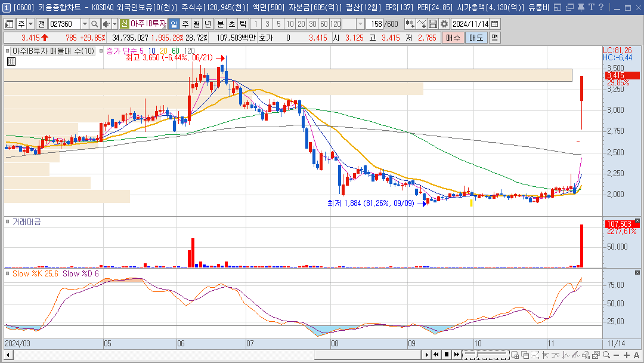Screen dimensions: 644x363
Task: Click the title bar duplicate-window icon
Action: [x=569, y=7]
